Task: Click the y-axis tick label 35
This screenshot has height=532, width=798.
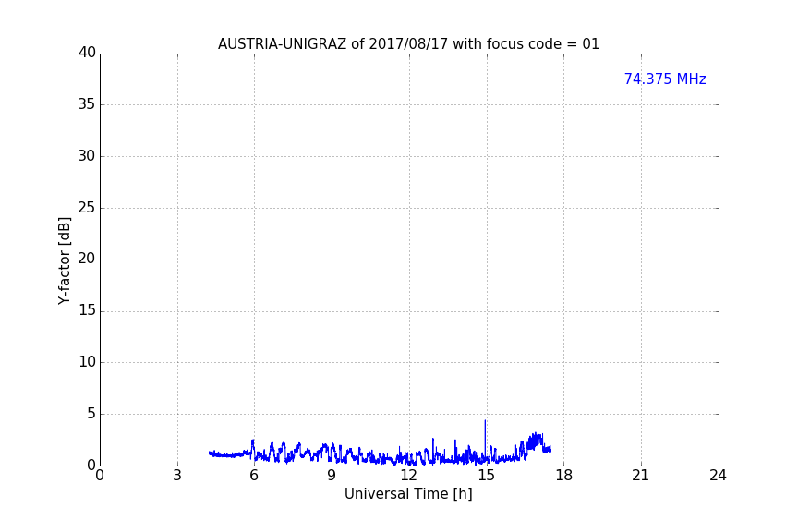Action: 87,104
